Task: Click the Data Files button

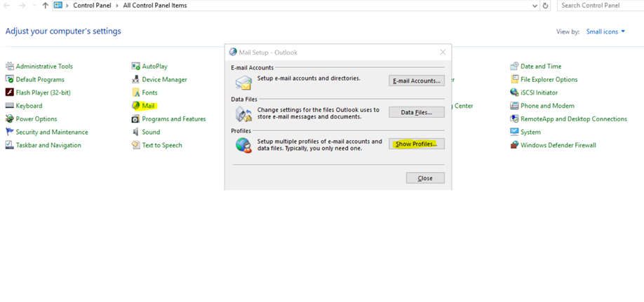Action: coord(417,112)
